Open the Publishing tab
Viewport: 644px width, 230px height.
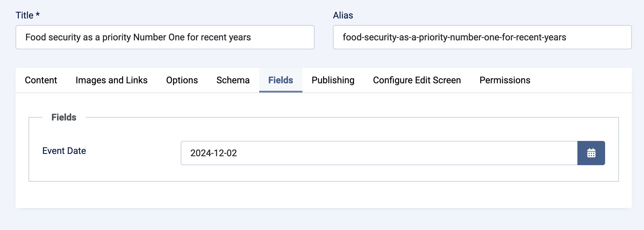coord(333,80)
